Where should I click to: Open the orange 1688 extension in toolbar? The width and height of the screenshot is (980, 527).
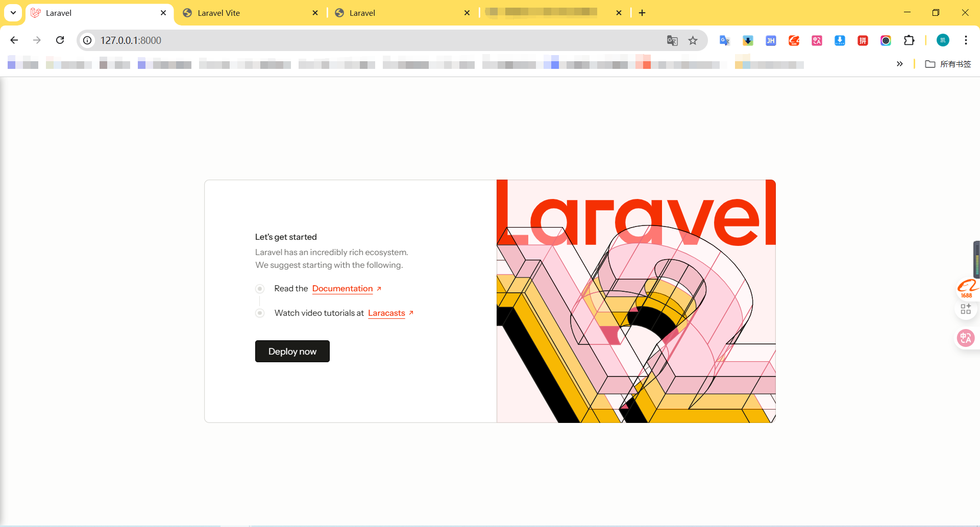coord(794,40)
